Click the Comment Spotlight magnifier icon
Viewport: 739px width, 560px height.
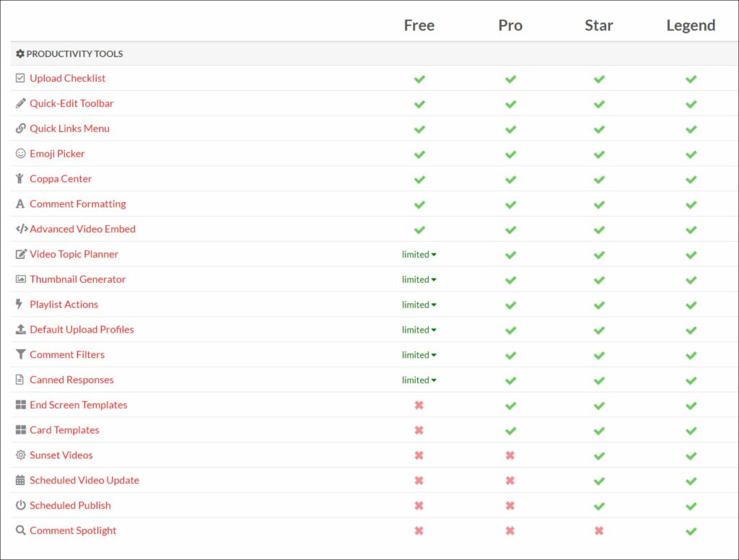click(x=20, y=530)
